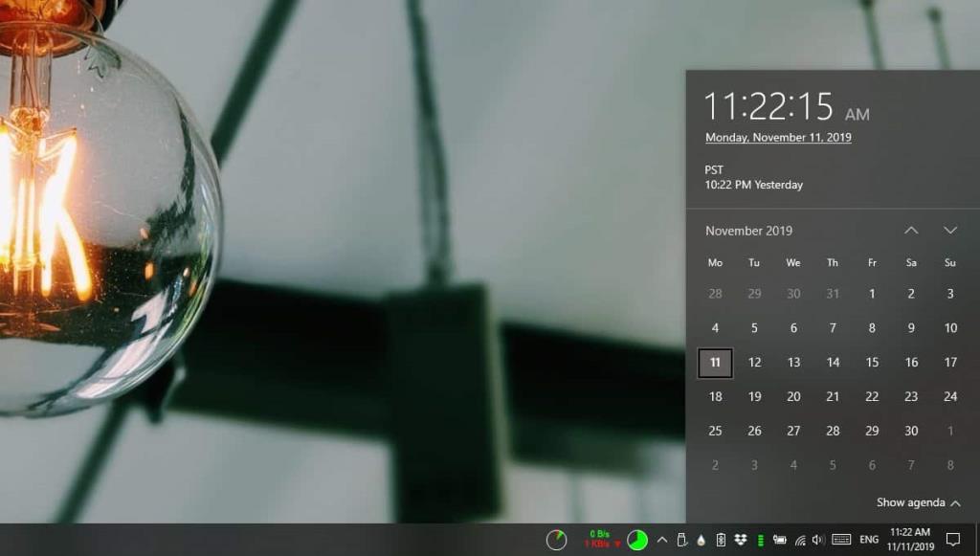Click ENG to switch input language
Screen dimensions: 980x556
(x=870, y=537)
